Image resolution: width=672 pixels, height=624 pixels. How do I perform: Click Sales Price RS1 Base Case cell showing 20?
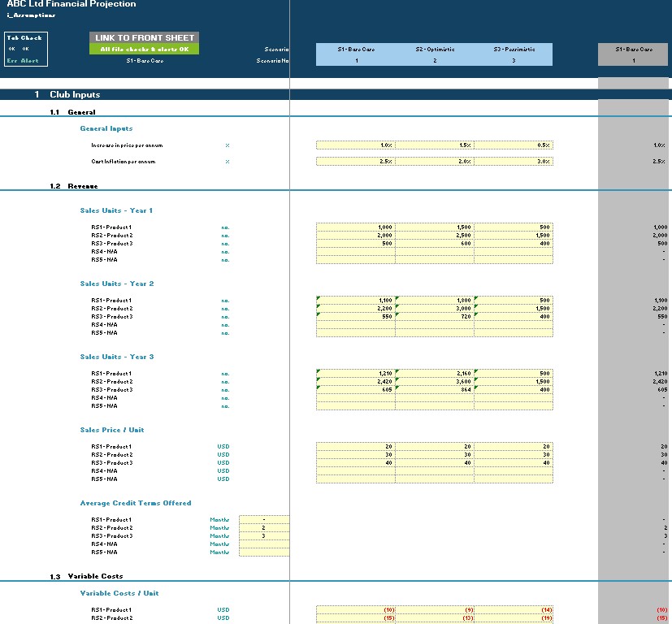pos(355,447)
